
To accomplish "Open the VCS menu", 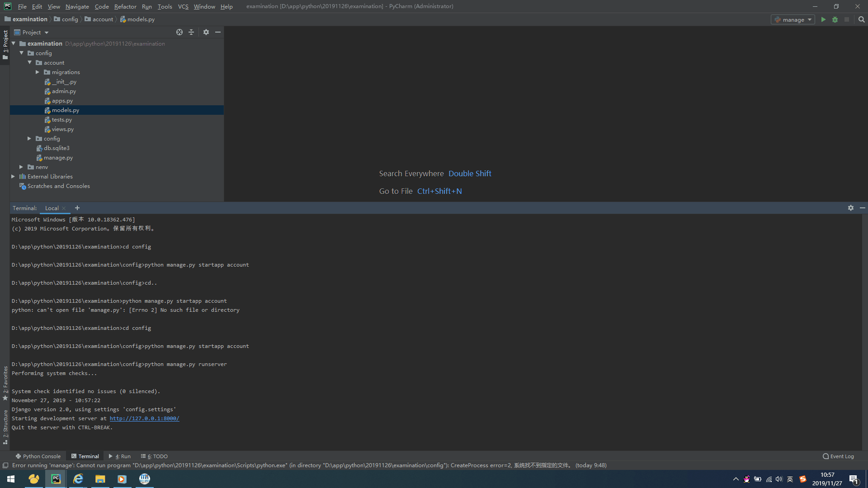I will click(x=183, y=6).
